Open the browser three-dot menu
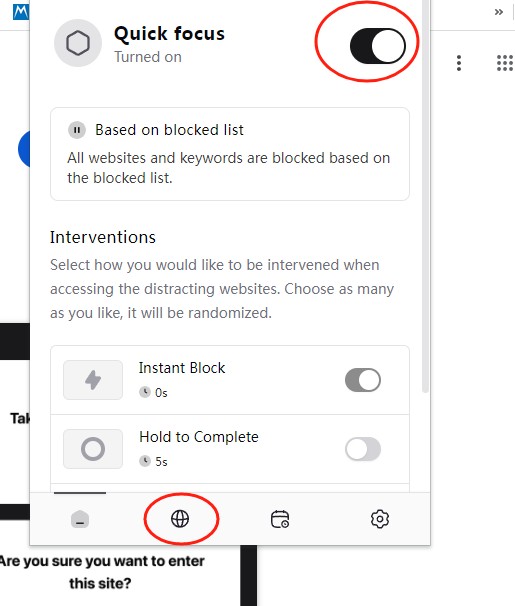Viewport: 515px width, 606px height. coord(459,63)
